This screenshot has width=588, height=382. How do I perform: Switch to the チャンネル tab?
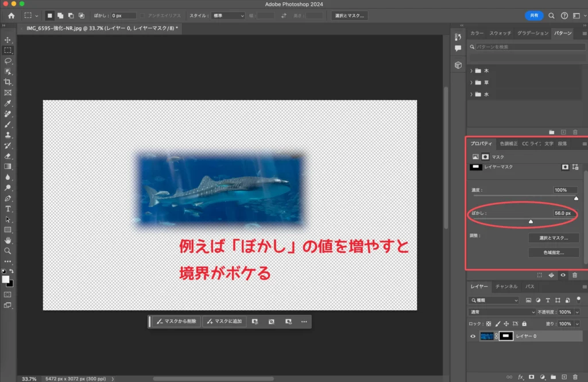coord(506,286)
